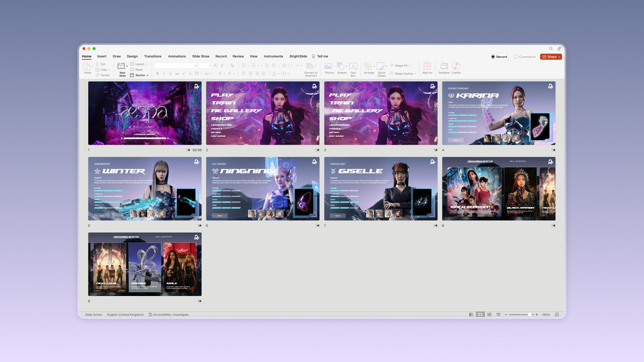
Task: Toggle strikethrough formatting
Action: (177, 73)
